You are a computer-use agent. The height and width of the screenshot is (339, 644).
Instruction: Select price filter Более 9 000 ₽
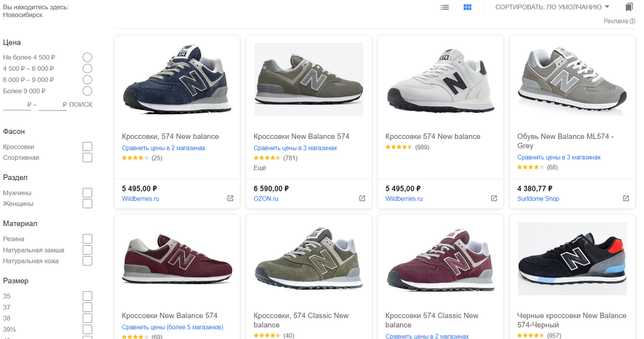(x=87, y=91)
